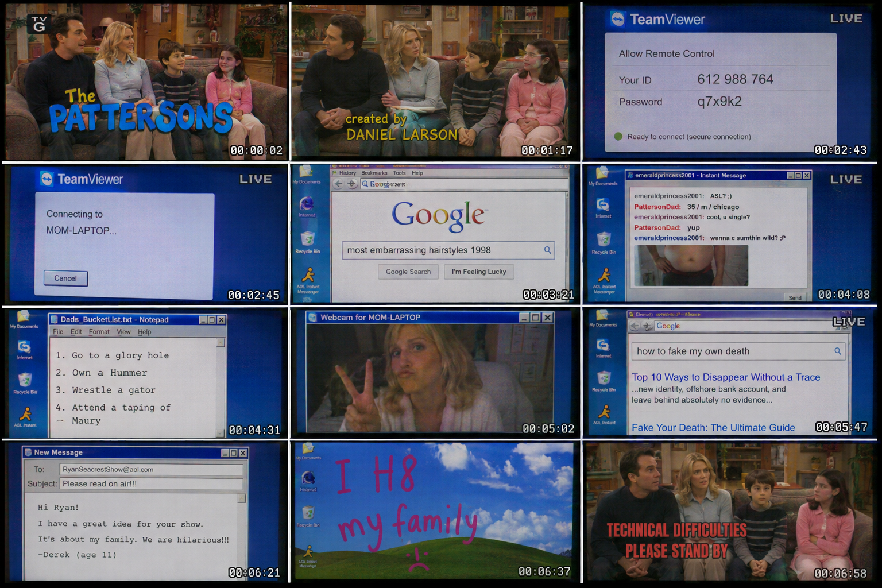882x588 pixels.
Task: Click New Message scrollbar up arrow
Action: (x=242, y=498)
